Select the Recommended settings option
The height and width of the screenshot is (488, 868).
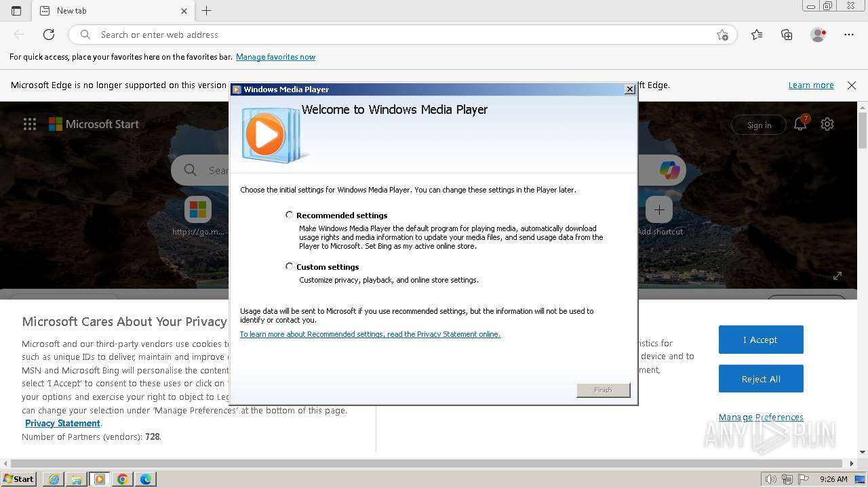(290, 215)
